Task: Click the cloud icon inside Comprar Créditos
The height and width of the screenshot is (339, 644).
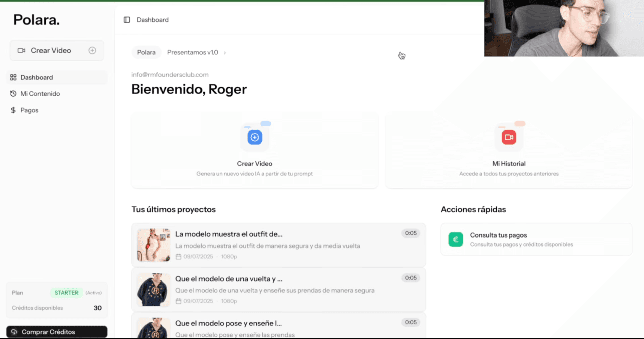Action: 15,332
